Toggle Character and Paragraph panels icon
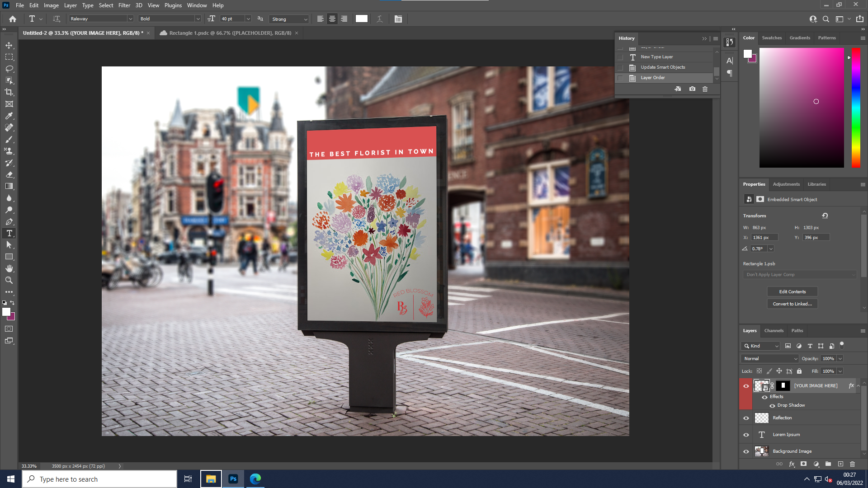Screen dimensions: 868x488 click(398, 19)
